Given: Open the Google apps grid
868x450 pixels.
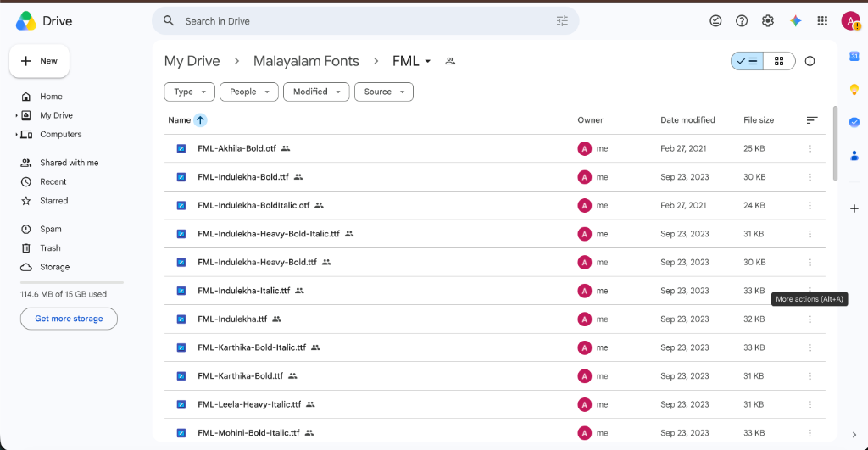Looking at the screenshot, I should [x=822, y=21].
